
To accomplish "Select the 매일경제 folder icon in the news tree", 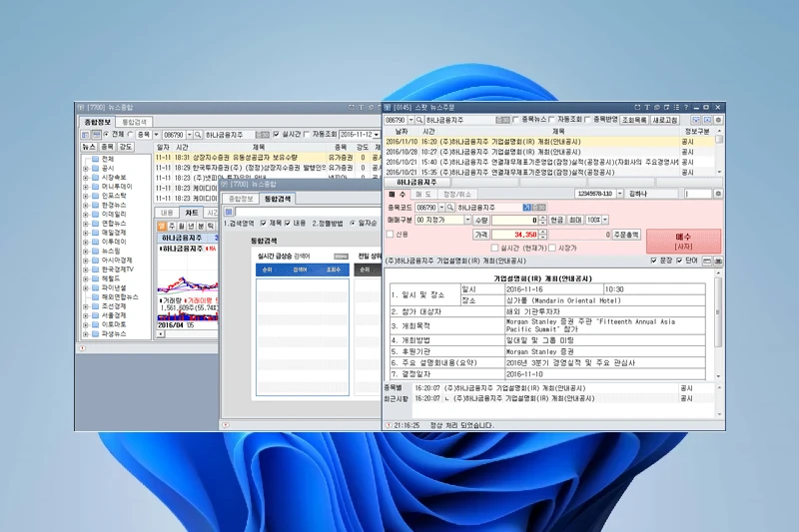I will pos(93,232).
